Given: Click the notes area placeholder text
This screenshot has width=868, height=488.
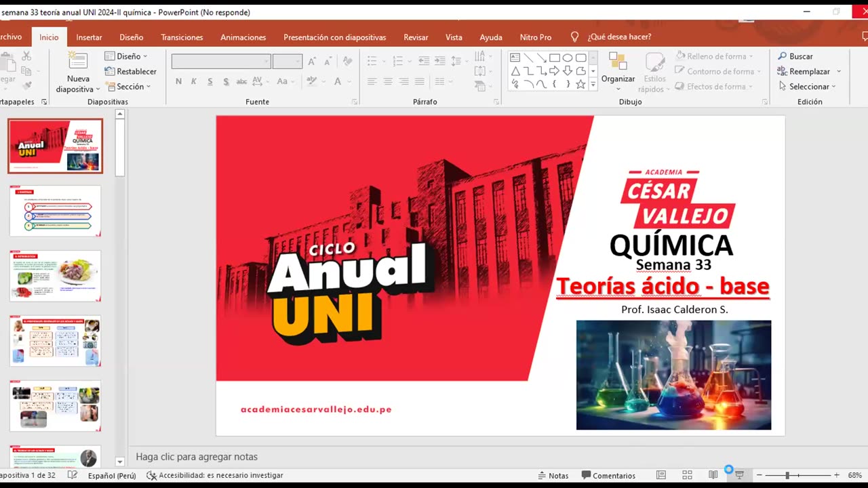Looking at the screenshot, I should [197, 457].
